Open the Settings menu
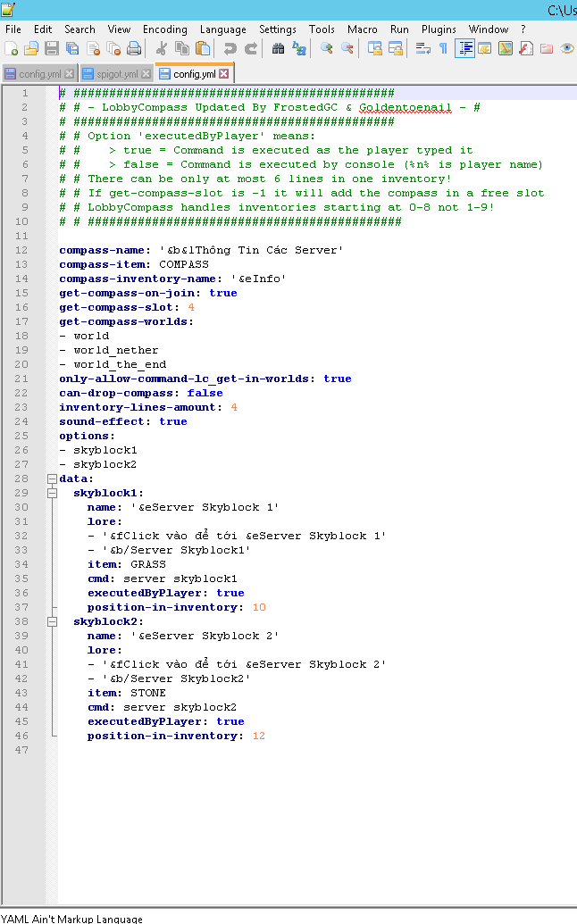This screenshot has width=577, height=924. click(278, 29)
